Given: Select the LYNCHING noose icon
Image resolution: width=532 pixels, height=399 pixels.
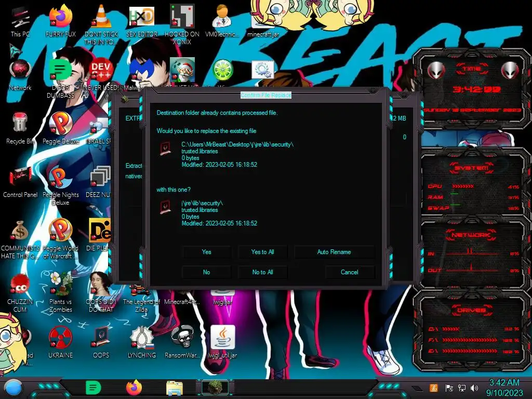Looking at the screenshot, I should 141,342.
